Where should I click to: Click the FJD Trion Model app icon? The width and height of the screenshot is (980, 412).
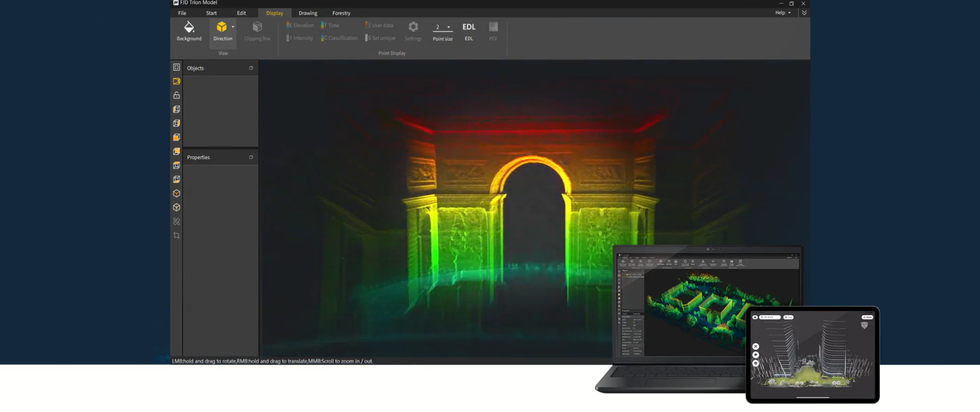tap(176, 3)
